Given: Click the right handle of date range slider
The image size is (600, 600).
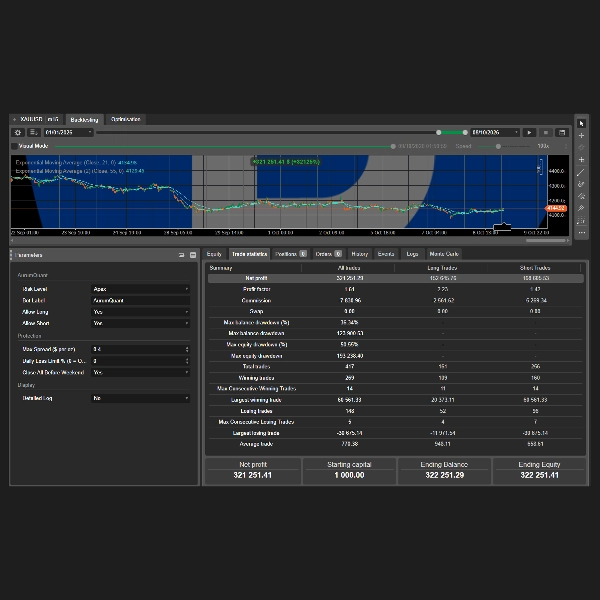Looking at the screenshot, I should click(465, 132).
